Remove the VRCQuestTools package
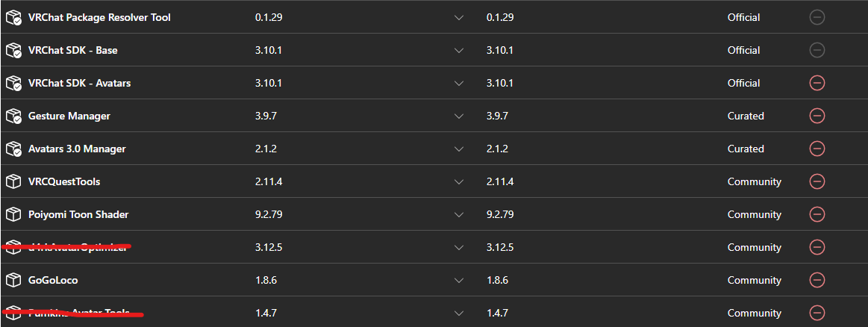The width and height of the screenshot is (868, 327). coord(817,181)
